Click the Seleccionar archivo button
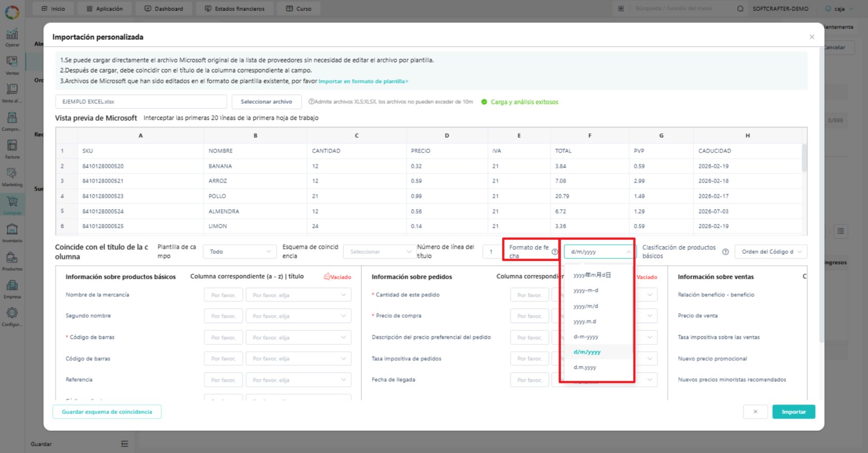 [x=267, y=102]
